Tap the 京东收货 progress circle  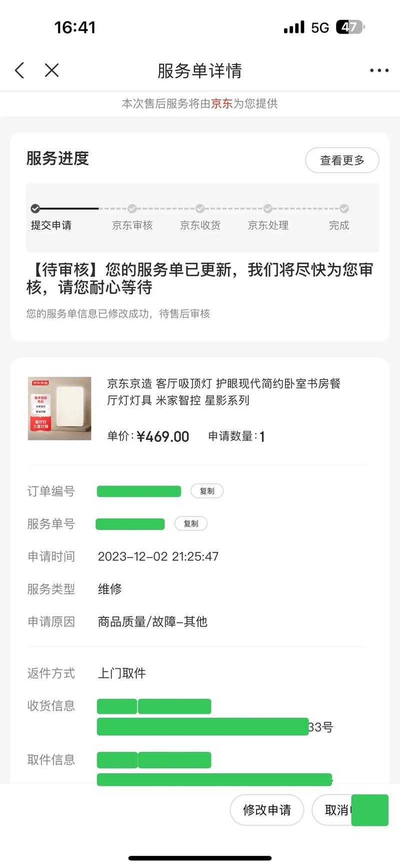(200, 208)
